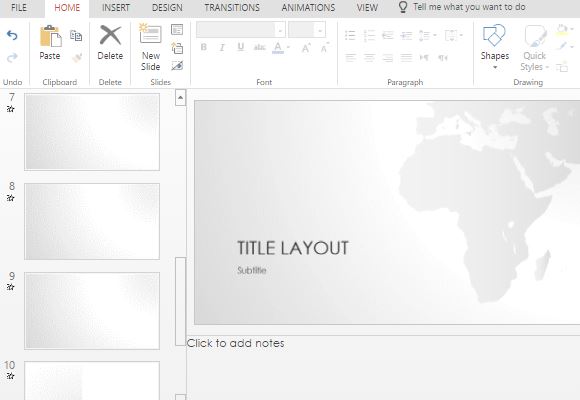Screen dimensions: 580x400
Task: Click the Hide Slide icon
Action: (177, 66)
